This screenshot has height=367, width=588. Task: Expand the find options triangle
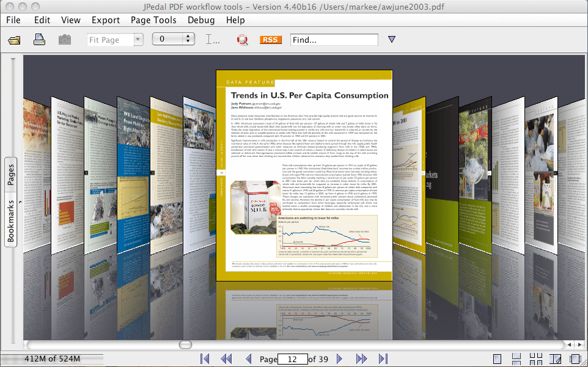[x=392, y=40]
